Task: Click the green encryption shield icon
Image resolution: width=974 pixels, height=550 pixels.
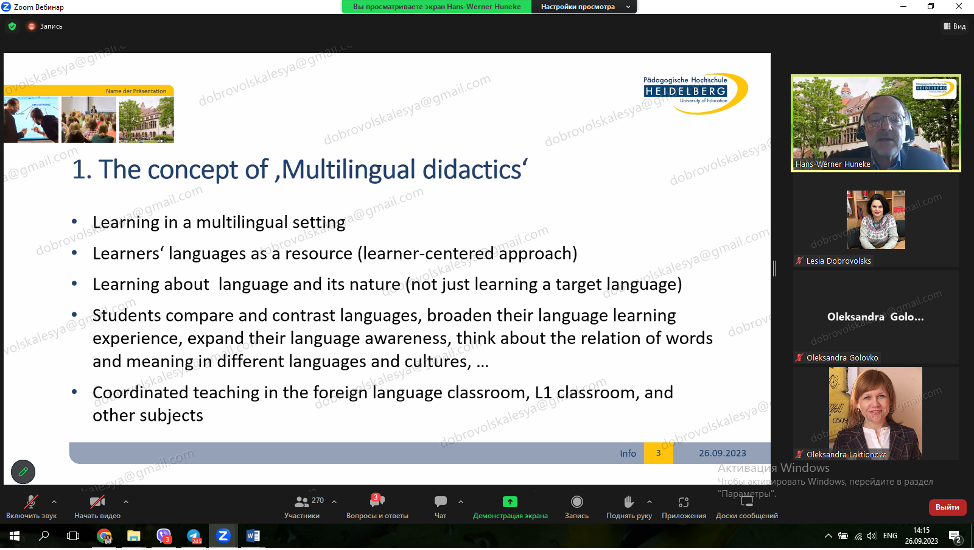Action: click(x=11, y=26)
